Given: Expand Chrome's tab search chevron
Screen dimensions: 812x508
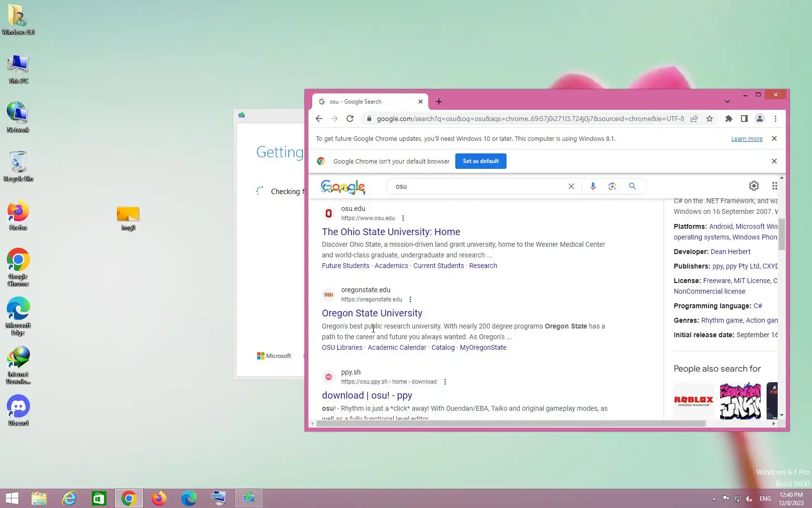Looking at the screenshot, I should coord(727,102).
